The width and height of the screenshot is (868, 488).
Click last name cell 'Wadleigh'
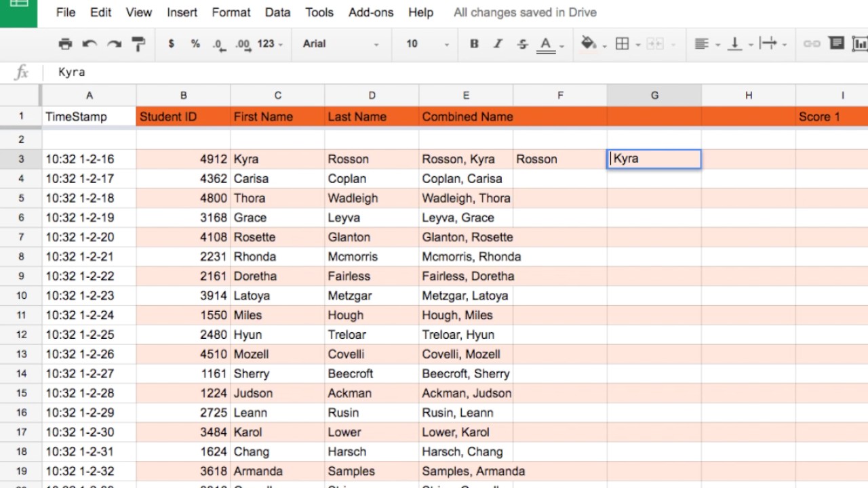pyautogui.click(x=372, y=199)
